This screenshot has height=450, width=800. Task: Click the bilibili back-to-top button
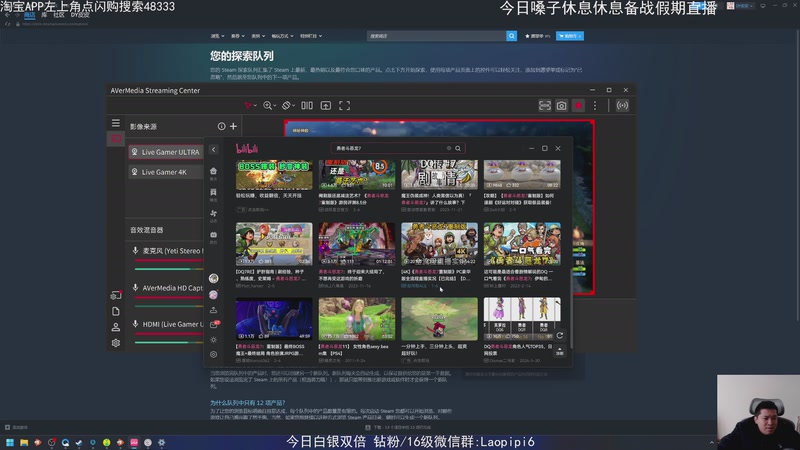560,351
